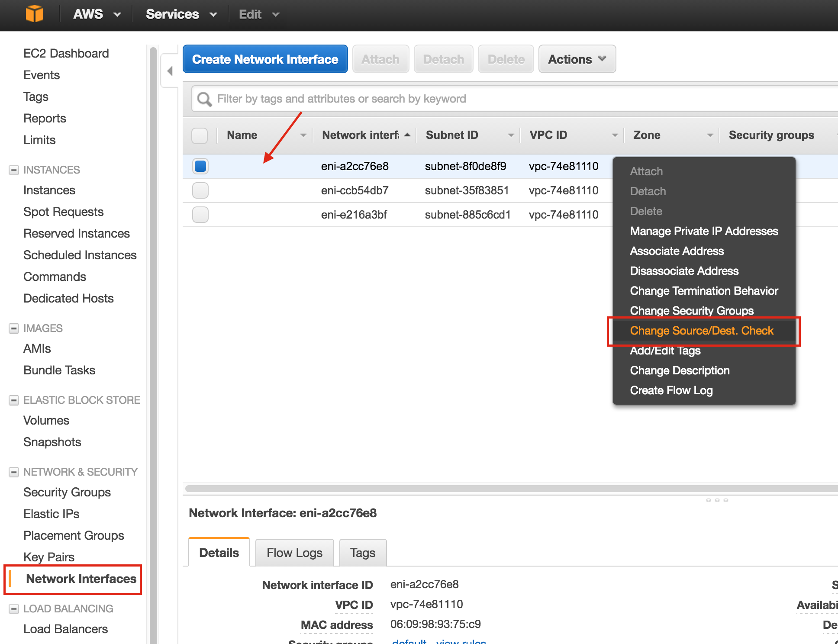Viewport: 838px width, 644px height.
Task: Open the AWS dropdown menu
Action: click(x=97, y=14)
